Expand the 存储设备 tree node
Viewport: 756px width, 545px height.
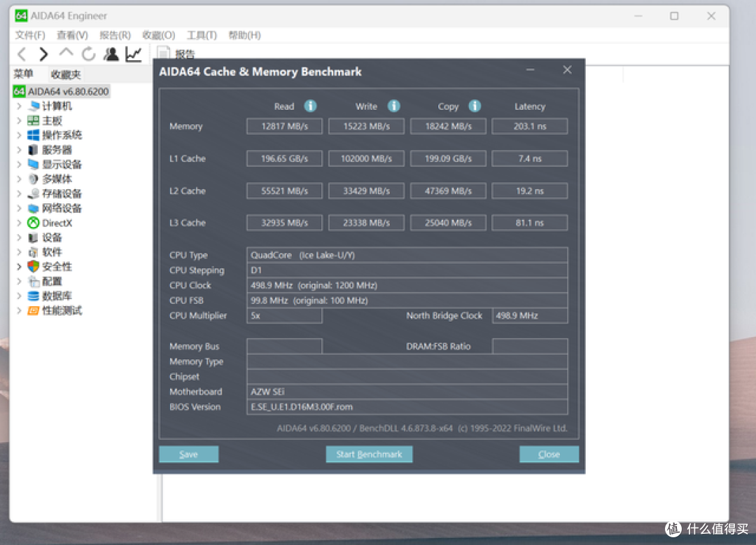[20, 194]
